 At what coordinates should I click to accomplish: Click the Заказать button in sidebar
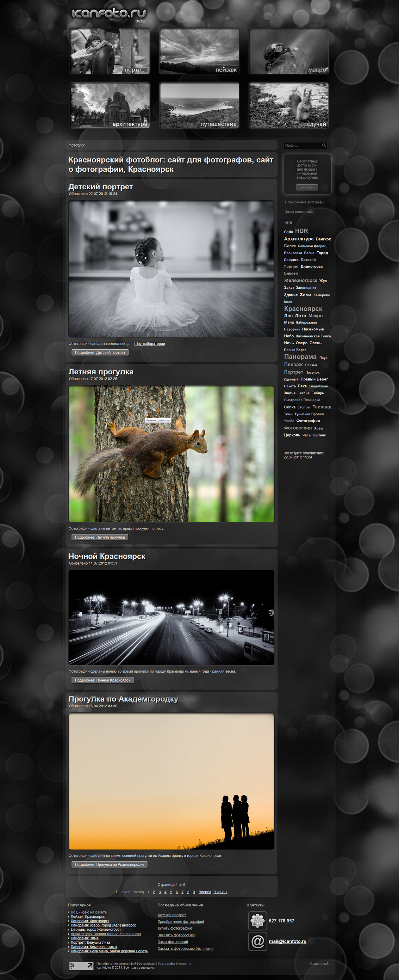point(307,187)
